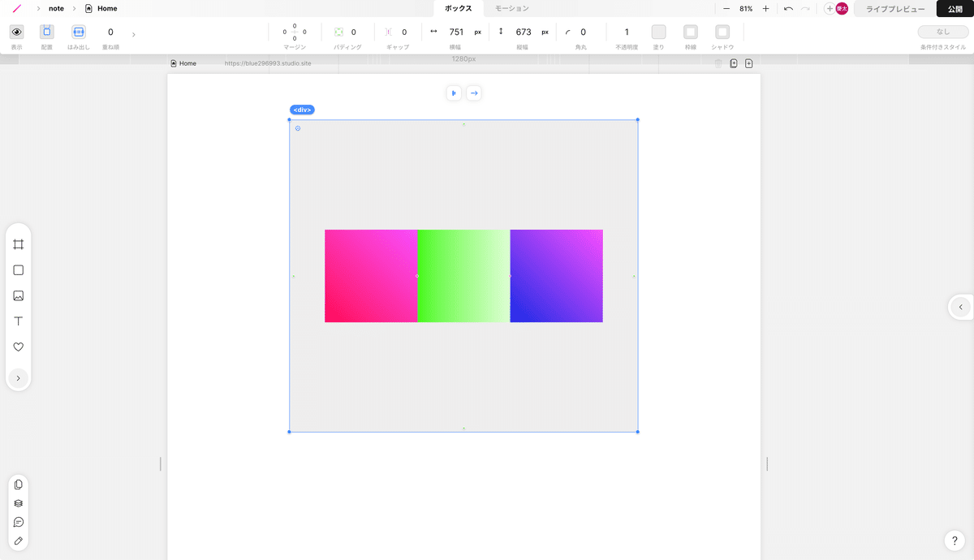
Task: Switch to the モーション tab
Action: pyautogui.click(x=512, y=8)
